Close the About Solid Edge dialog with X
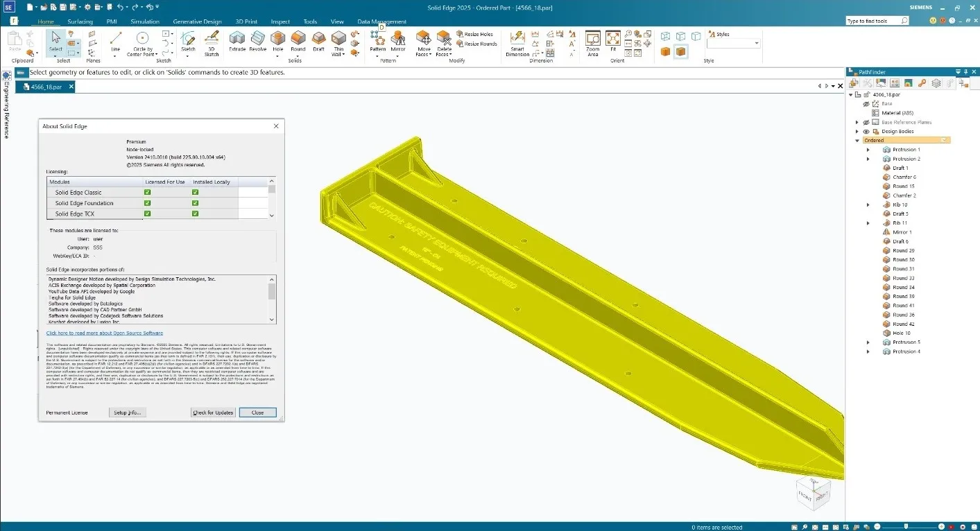 (x=276, y=126)
